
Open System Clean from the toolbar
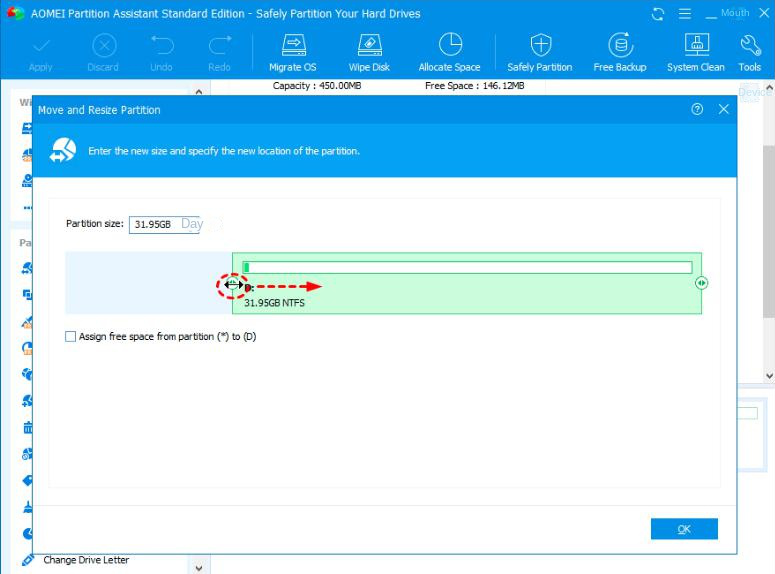tap(695, 52)
